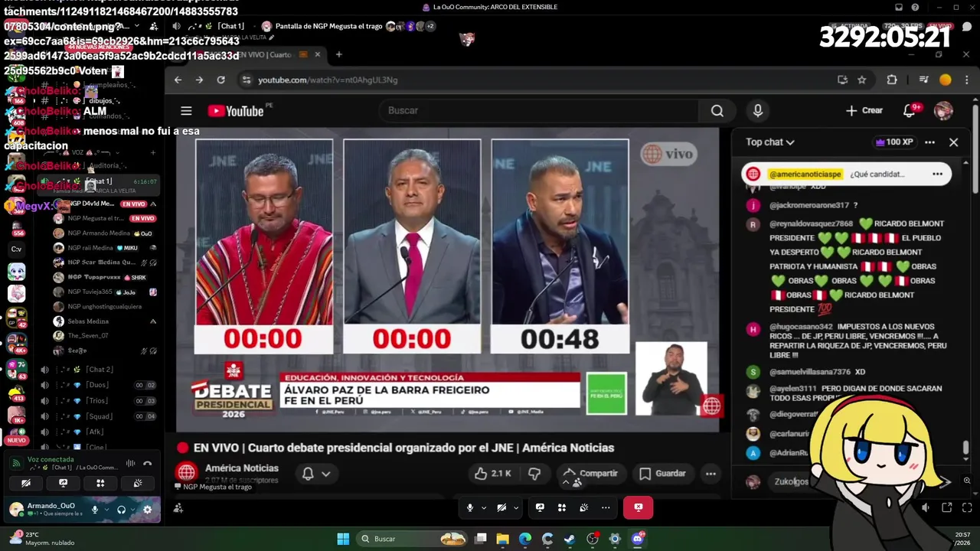Viewport: 980px width, 551px height.
Task: Open América Noticias channel name link
Action: pos(242,468)
